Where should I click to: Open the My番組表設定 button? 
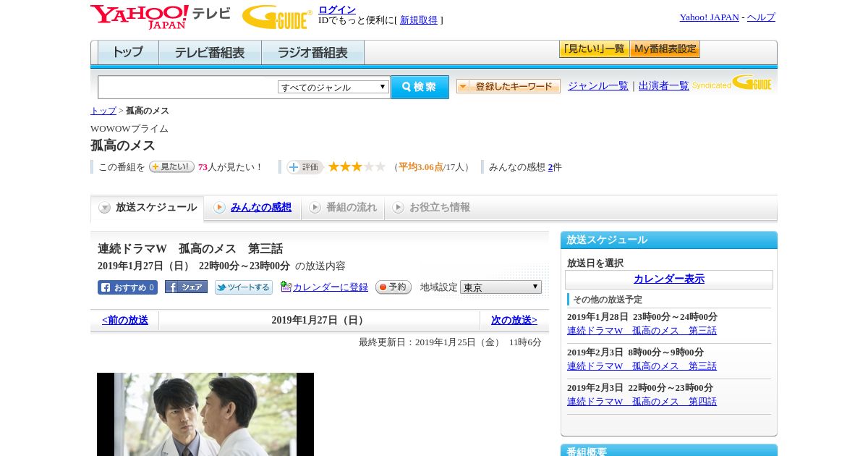(665, 49)
